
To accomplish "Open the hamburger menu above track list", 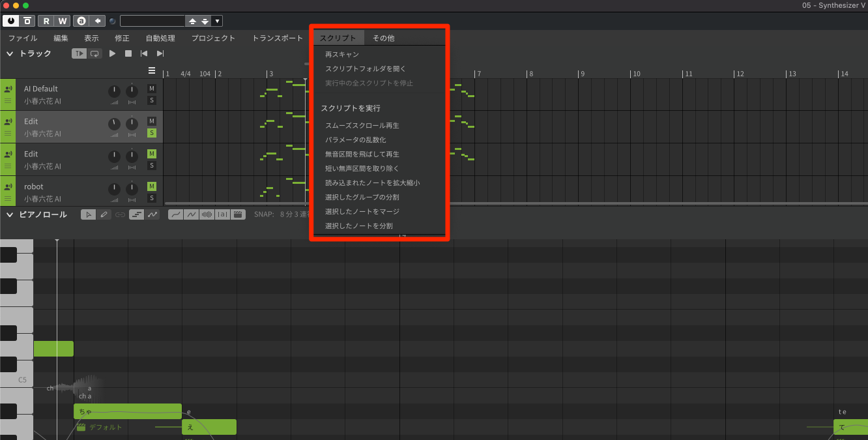I will pyautogui.click(x=152, y=70).
